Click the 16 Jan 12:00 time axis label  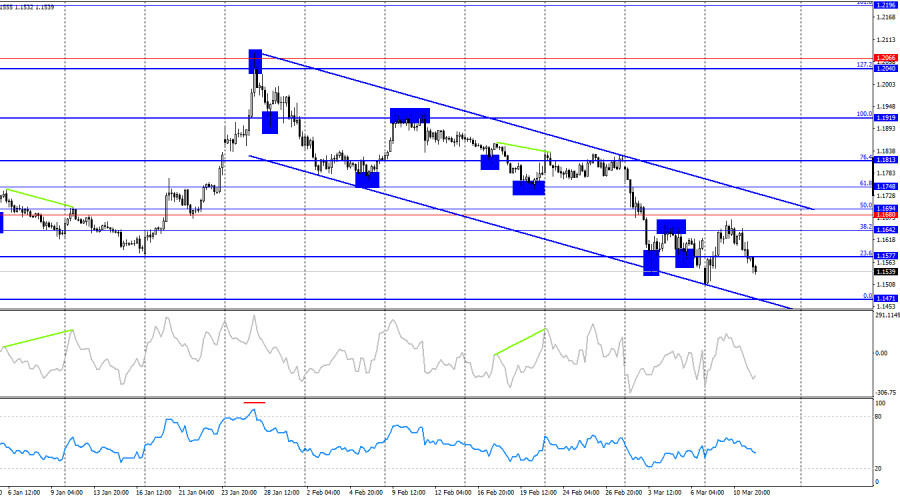pyautogui.click(x=156, y=492)
